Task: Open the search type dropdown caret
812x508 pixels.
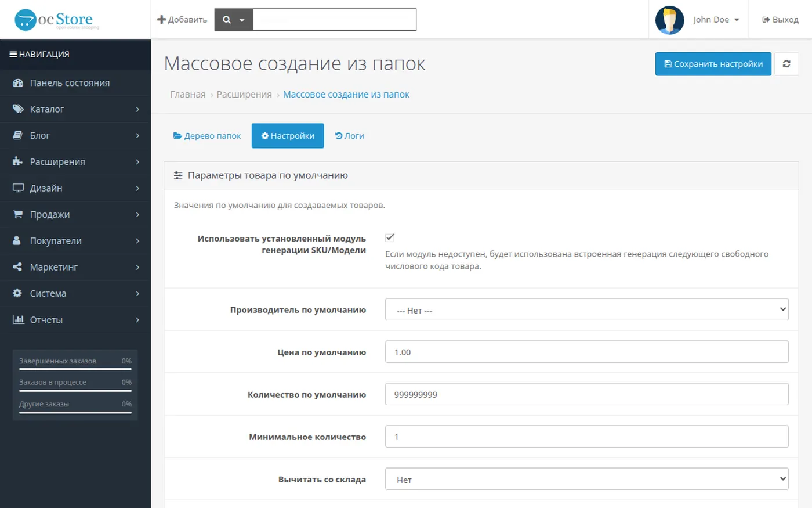Action: pyautogui.click(x=242, y=20)
